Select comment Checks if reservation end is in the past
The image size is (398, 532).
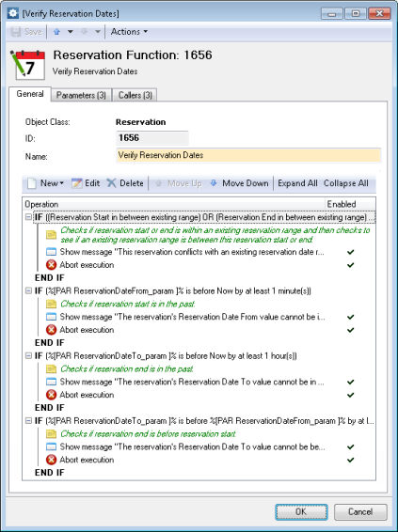(x=127, y=368)
